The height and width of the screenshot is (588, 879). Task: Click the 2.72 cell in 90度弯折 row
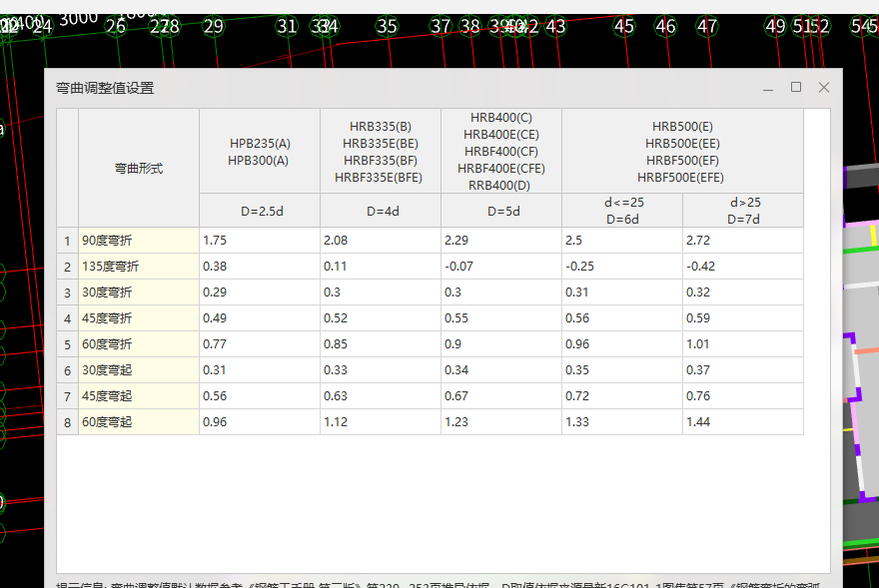pos(743,241)
